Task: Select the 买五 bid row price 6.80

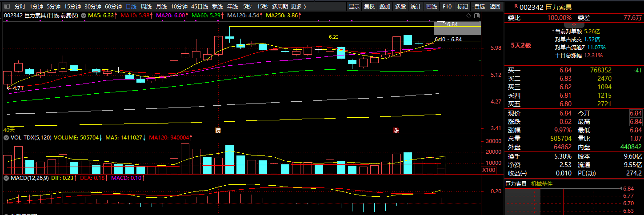Action: (x=565, y=104)
